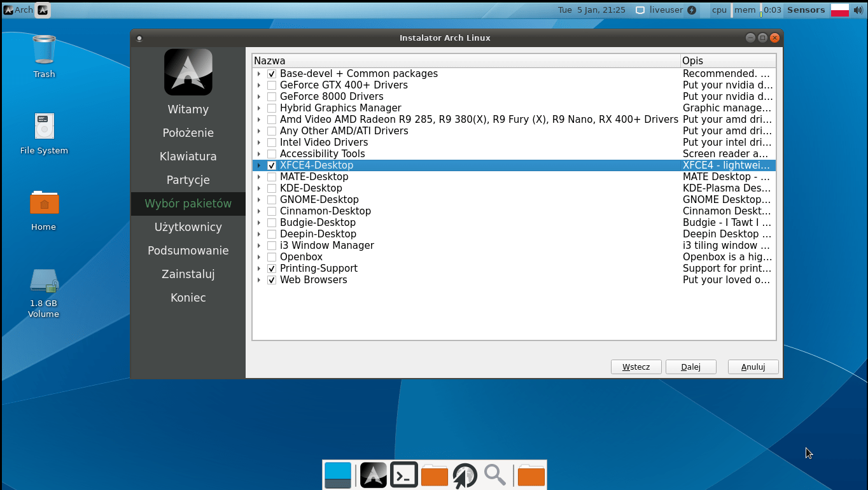Expand the Openbox row
The height and width of the screenshot is (490, 868).
[x=259, y=257]
